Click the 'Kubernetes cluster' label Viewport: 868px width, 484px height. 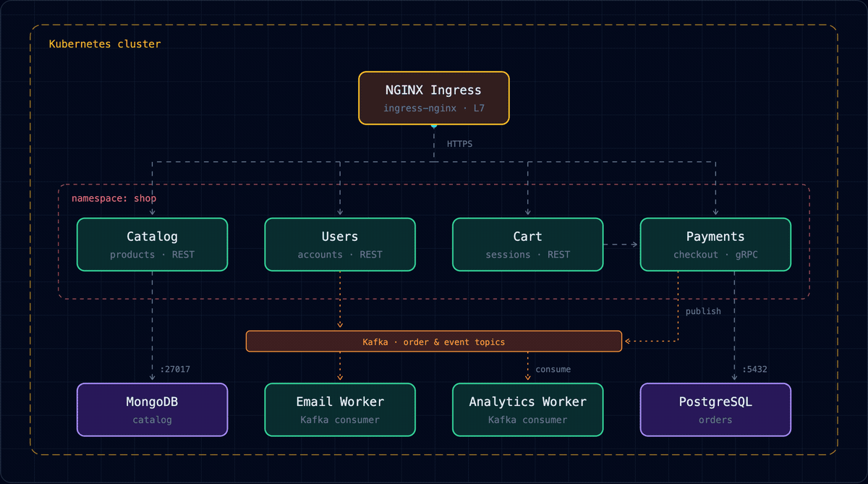point(105,44)
